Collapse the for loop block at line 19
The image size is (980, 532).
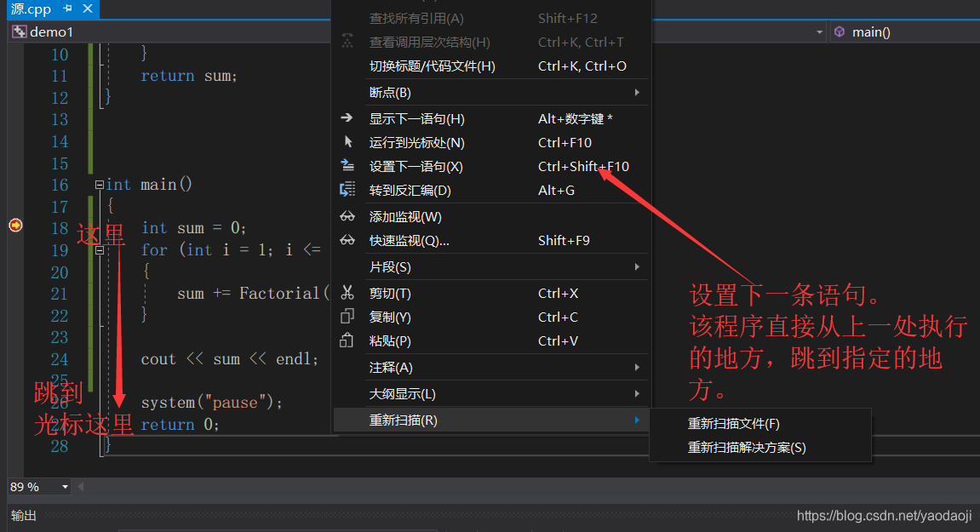click(x=100, y=250)
